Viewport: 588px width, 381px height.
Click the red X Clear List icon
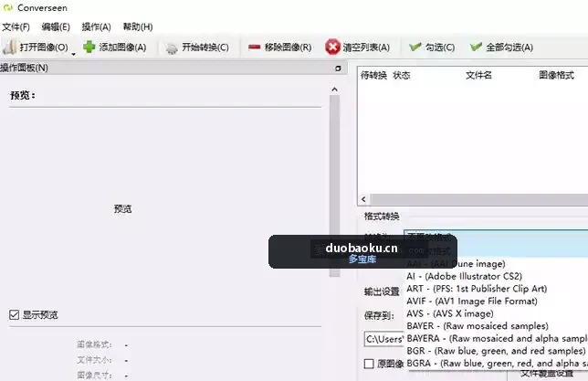(332, 47)
